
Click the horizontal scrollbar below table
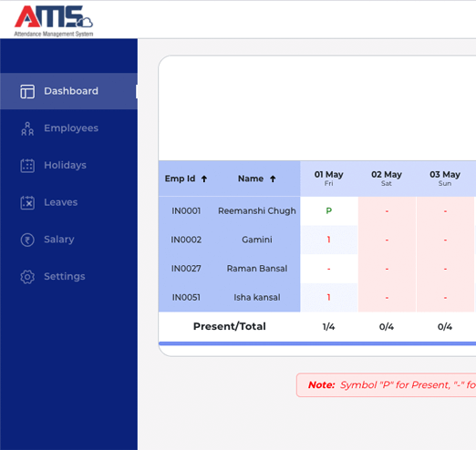pyautogui.click(x=317, y=343)
